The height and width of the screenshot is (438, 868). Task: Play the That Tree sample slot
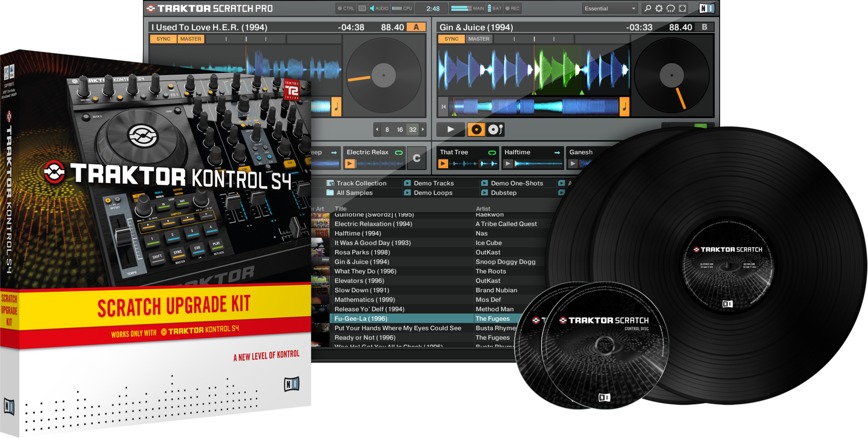[x=443, y=164]
